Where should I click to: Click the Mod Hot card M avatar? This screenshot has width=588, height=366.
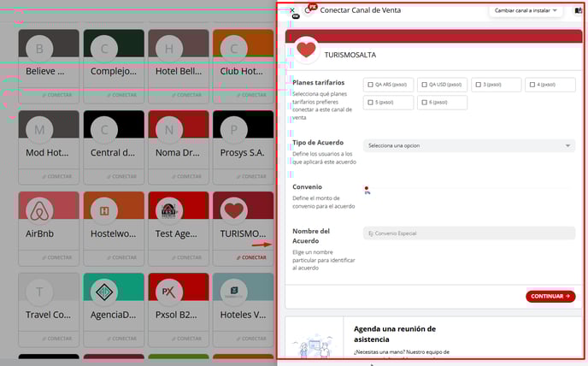click(39, 130)
